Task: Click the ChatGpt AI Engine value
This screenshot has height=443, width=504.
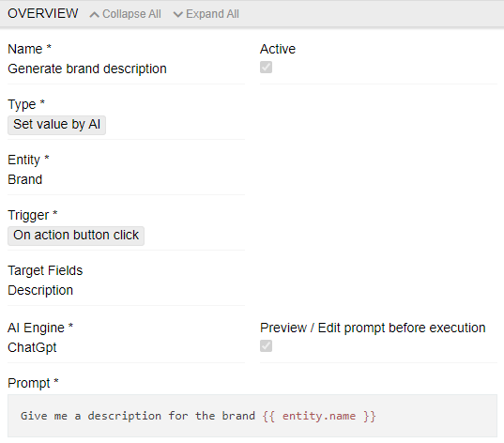Action: point(32,348)
